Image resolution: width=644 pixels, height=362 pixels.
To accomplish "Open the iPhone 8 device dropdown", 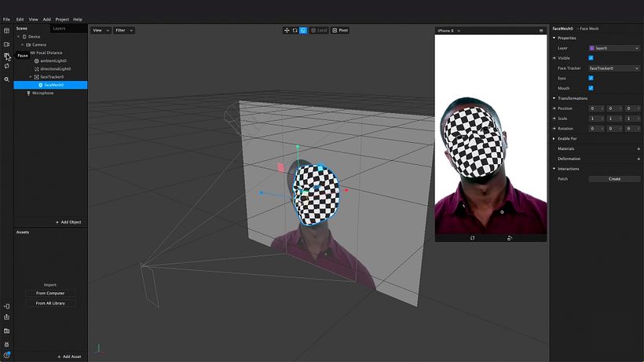I will coord(448,31).
